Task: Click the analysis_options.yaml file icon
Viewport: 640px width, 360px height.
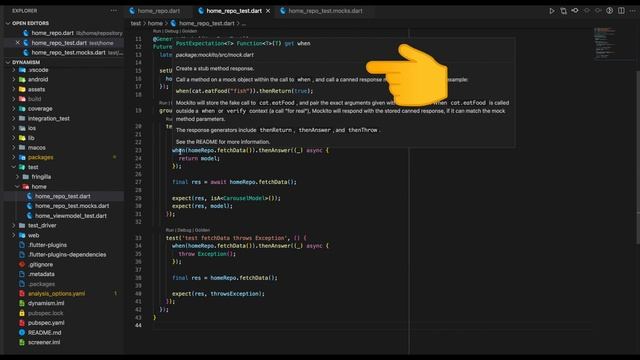Action: (22, 294)
